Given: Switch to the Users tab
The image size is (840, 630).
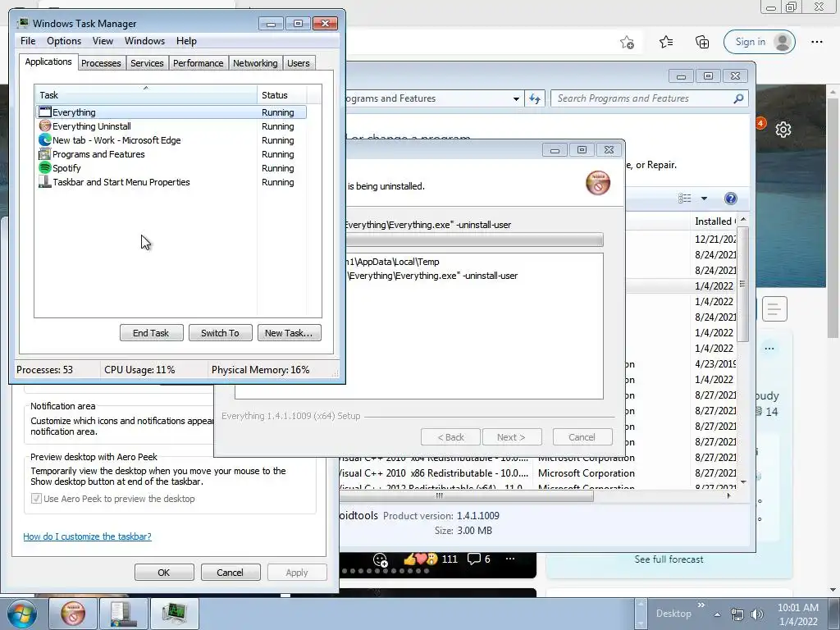Looking at the screenshot, I should pos(299,63).
